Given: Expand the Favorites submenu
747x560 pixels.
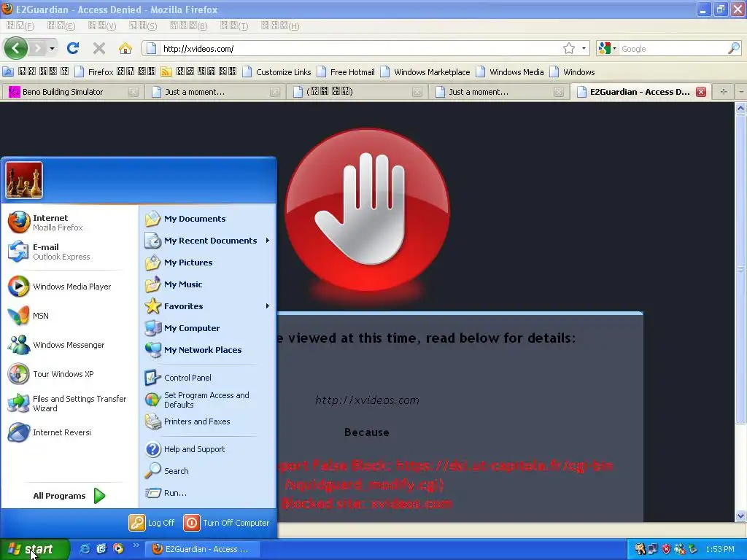Looking at the screenshot, I should (208, 306).
